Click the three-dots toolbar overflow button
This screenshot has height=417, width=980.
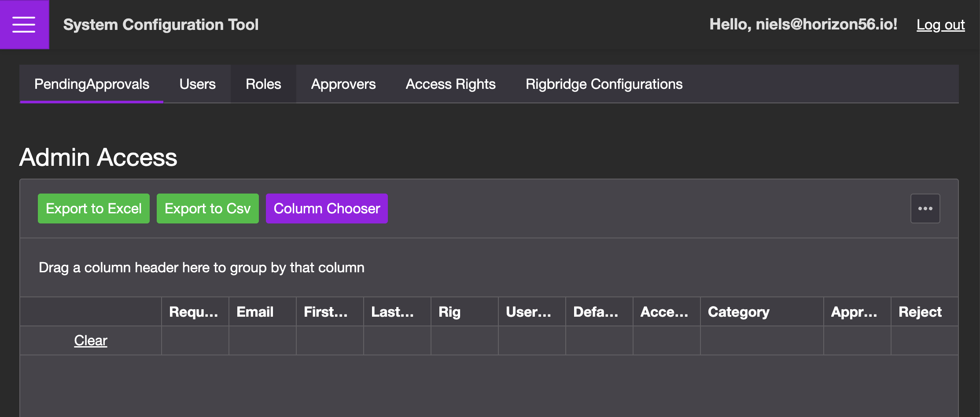pos(925,208)
